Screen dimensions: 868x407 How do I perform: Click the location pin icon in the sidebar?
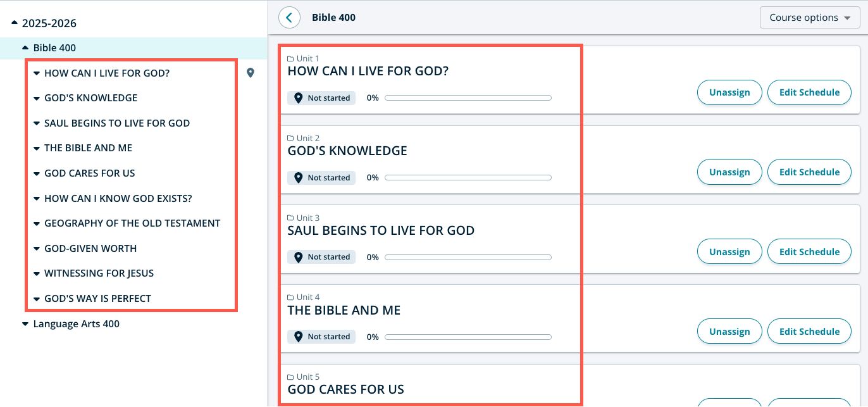(x=251, y=73)
